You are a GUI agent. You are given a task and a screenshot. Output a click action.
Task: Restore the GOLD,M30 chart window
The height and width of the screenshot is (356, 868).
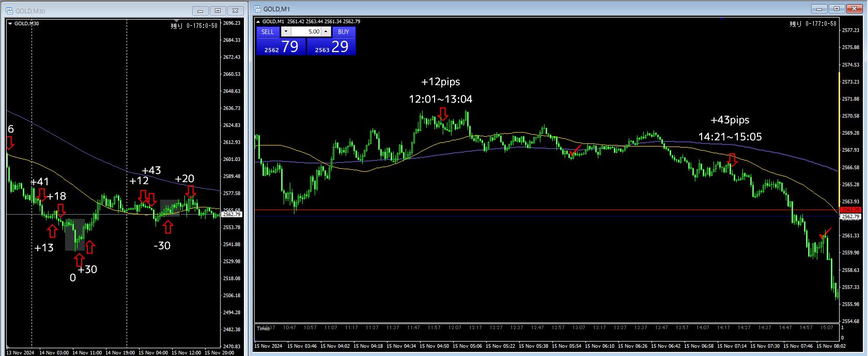[x=218, y=11]
